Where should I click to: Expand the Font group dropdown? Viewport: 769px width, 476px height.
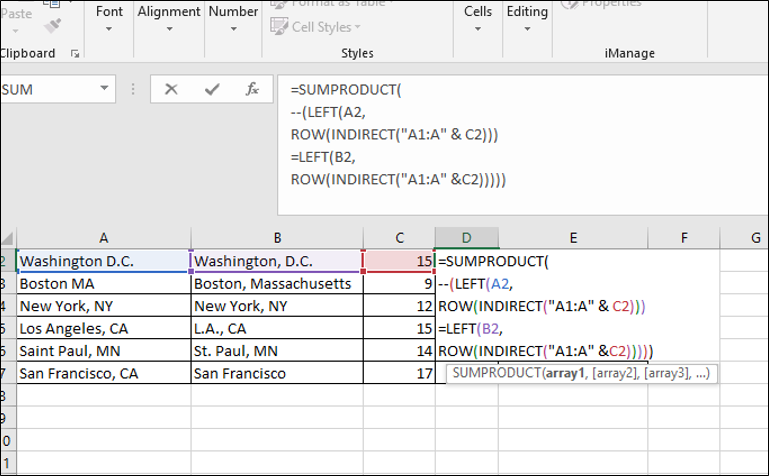[109, 29]
